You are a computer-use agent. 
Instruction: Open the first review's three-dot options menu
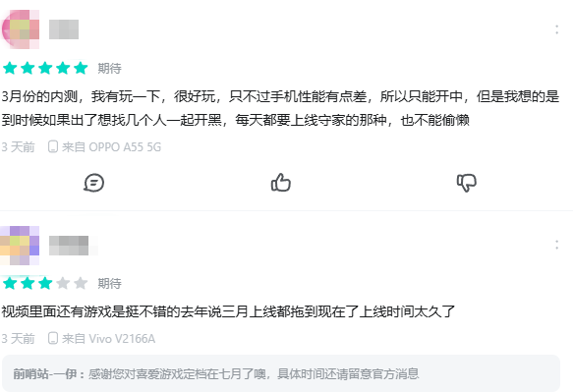click(x=556, y=29)
